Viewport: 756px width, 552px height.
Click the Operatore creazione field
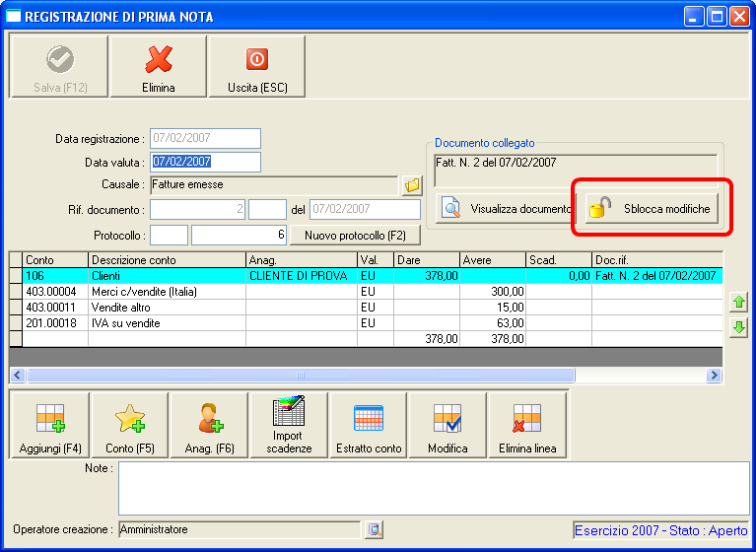tap(240, 530)
